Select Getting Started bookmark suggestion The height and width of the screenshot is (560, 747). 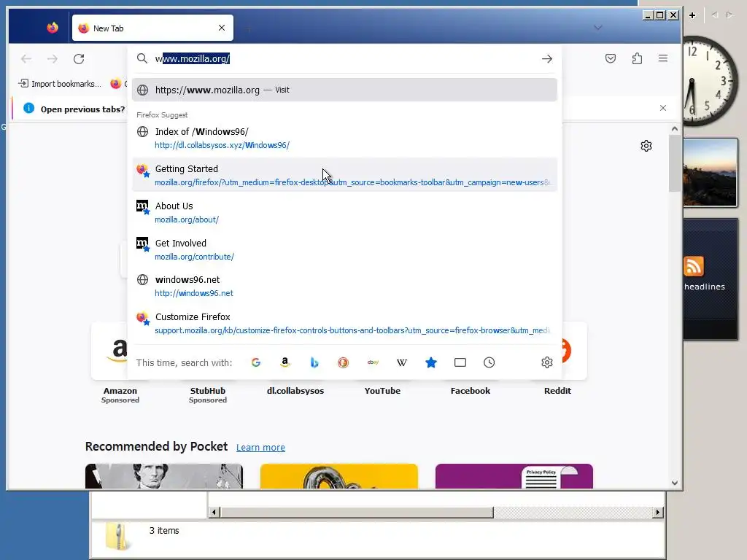click(344, 175)
